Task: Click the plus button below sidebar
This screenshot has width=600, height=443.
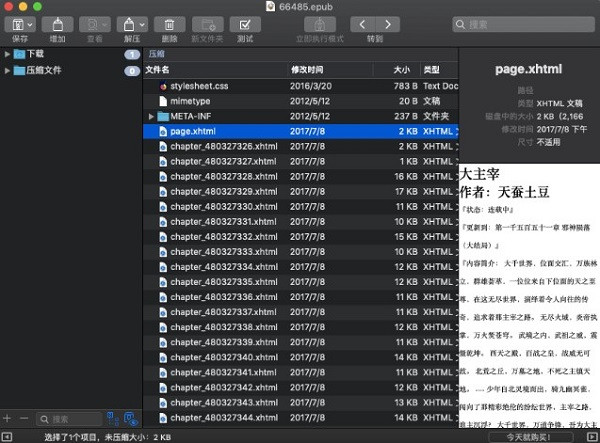Action: [x=7, y=419]
